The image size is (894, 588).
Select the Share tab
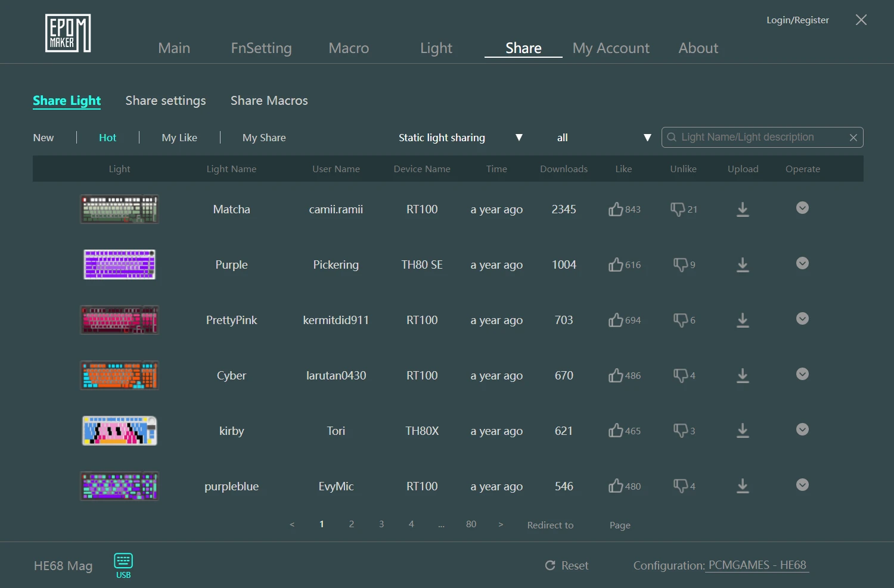pyautogui.click(x=523, y=48)
